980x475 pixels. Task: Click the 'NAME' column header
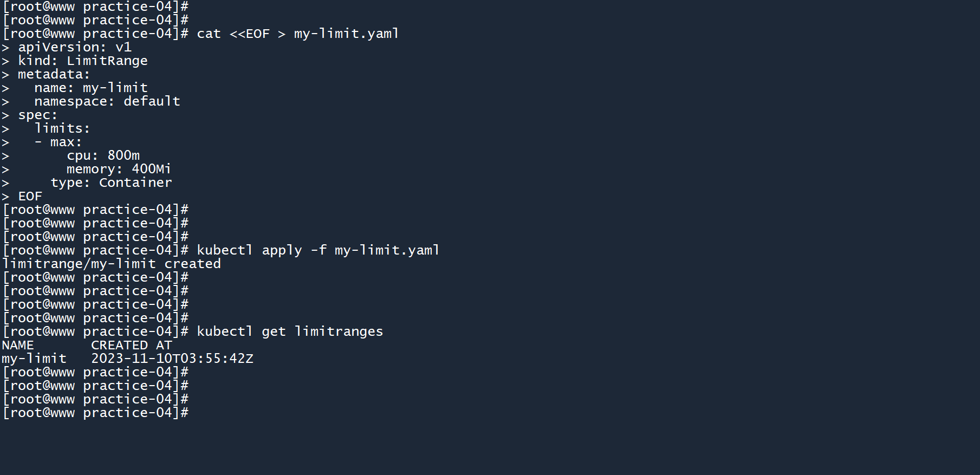tap(18, 345)
